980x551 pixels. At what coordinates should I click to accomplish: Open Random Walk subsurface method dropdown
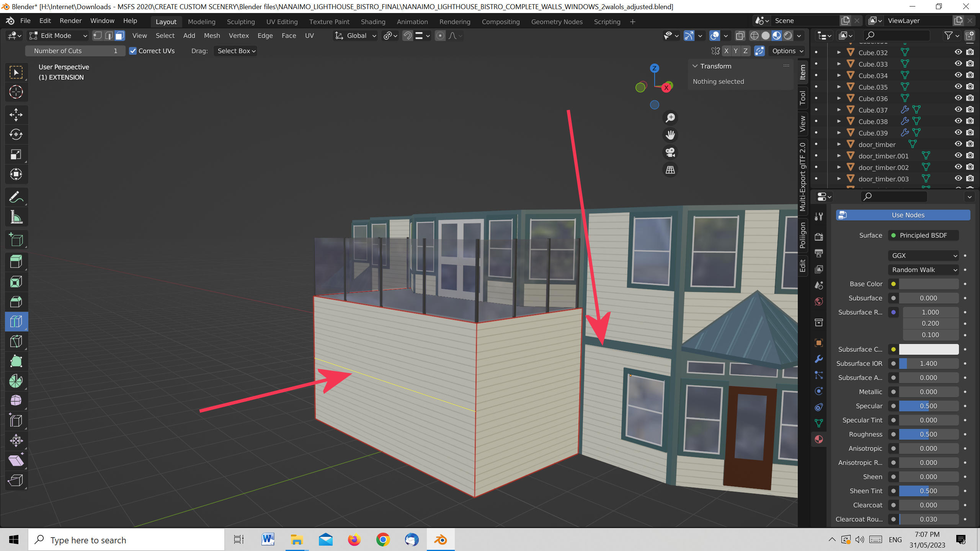click(923, 270)
